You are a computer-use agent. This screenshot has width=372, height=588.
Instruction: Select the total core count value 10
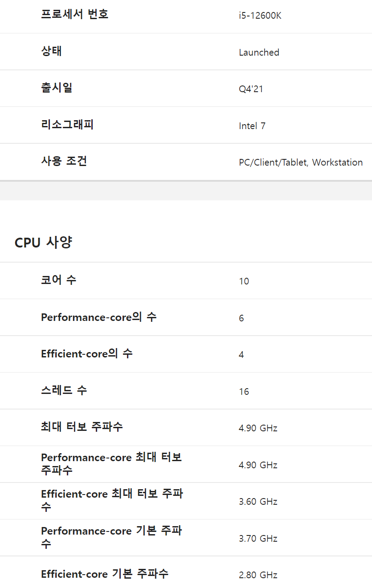pos(244,281)
